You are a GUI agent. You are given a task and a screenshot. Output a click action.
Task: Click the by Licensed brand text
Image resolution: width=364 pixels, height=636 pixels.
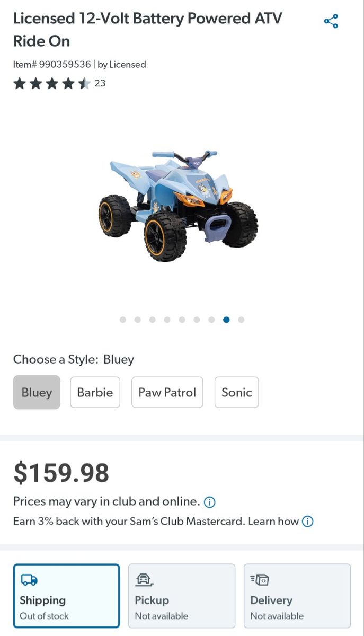pyautogui.click(x=122, y=65)
